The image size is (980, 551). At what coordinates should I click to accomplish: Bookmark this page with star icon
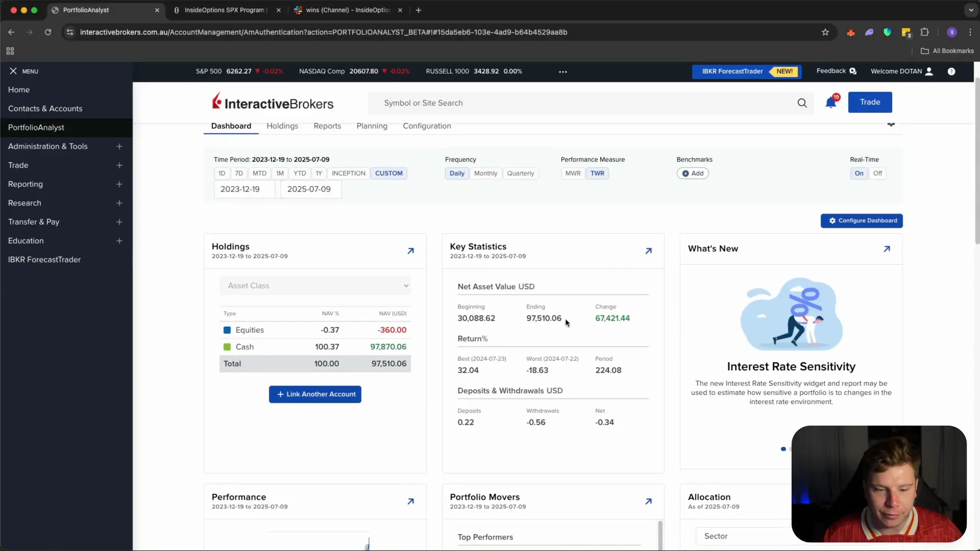[x=825, y=32]
